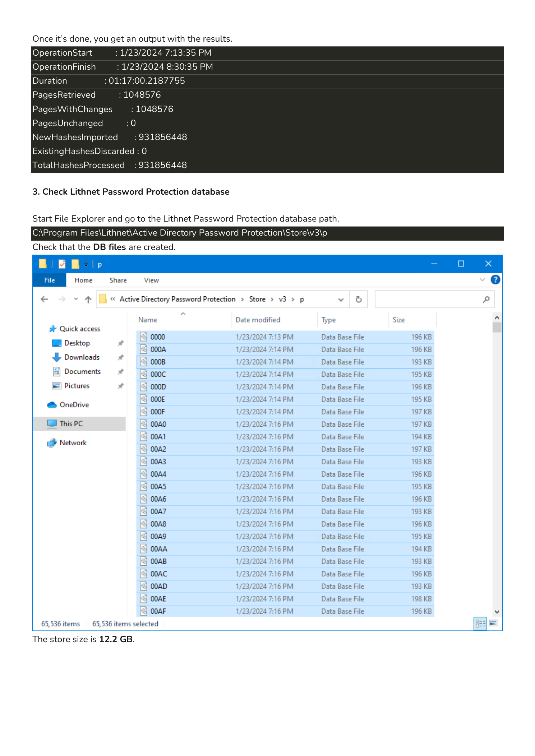
Task: Expand the address bar history dropdown
Action: [341, 300]
